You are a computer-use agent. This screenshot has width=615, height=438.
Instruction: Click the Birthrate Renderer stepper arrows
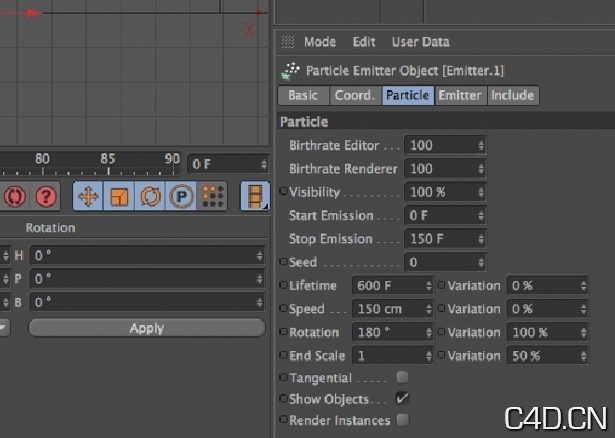[481, 169]
